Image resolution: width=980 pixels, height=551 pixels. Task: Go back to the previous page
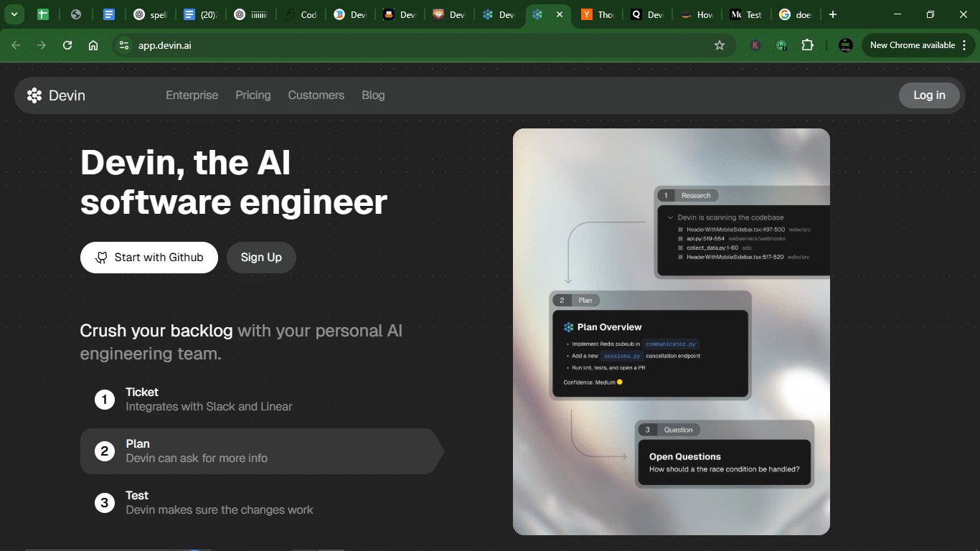coord(16,45)
